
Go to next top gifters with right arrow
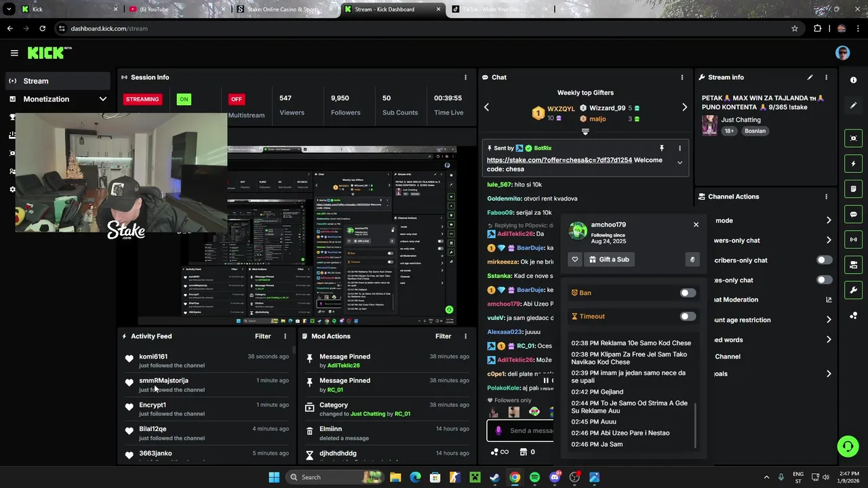684,107
